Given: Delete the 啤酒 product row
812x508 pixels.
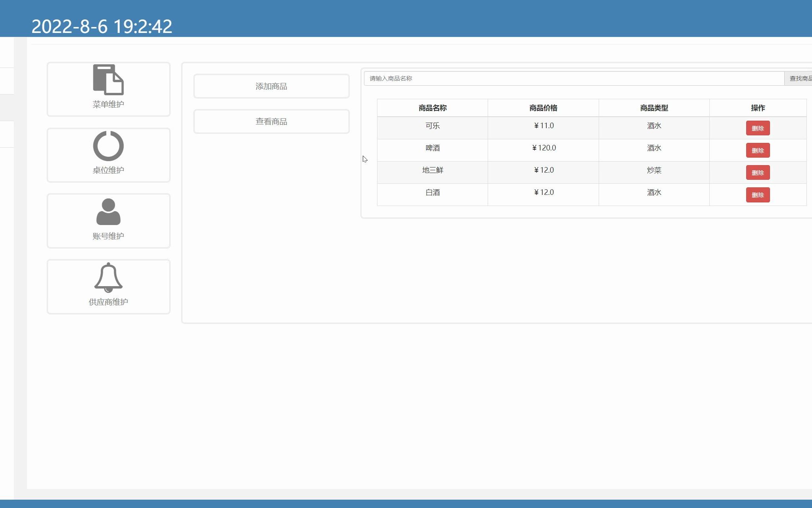Looking at the screenshot, I should coord(758,150).
